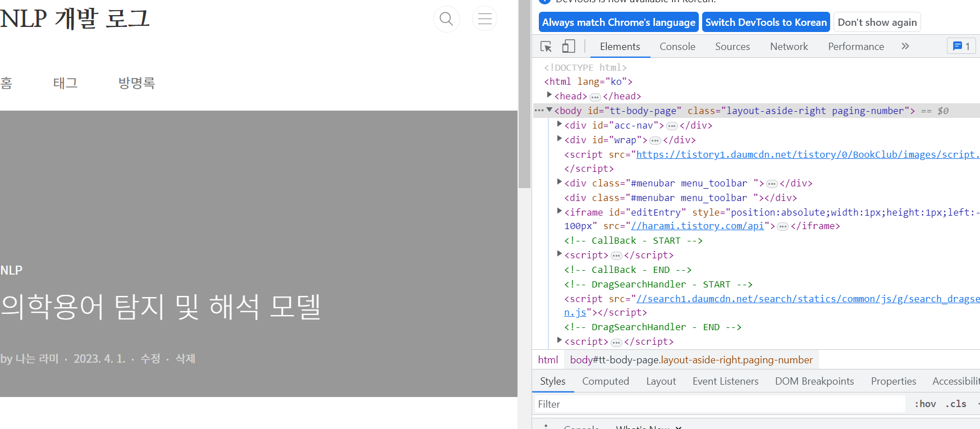Click Always match Chrome's language
The image size is (980, 429).
click(619, 22)
